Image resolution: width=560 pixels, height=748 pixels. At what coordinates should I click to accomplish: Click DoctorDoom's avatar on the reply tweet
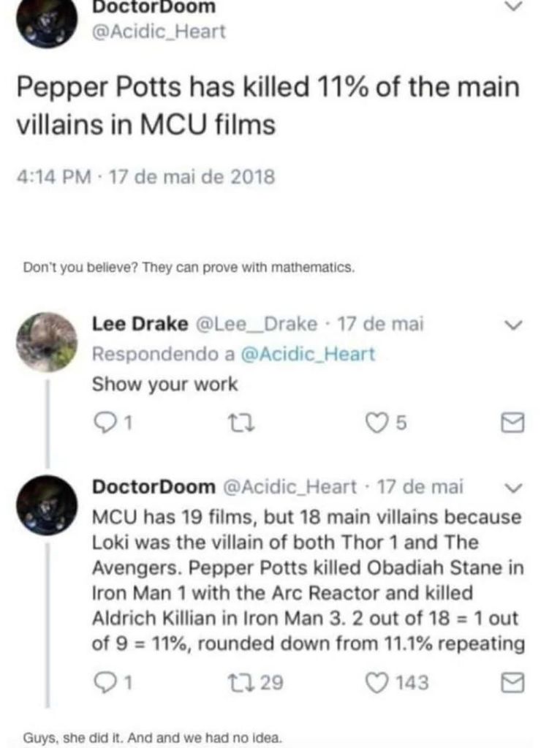tap(47, 505)
